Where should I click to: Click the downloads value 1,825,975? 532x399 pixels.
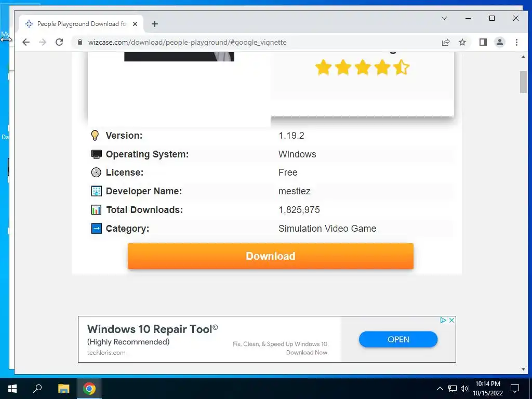click(299, 210)
